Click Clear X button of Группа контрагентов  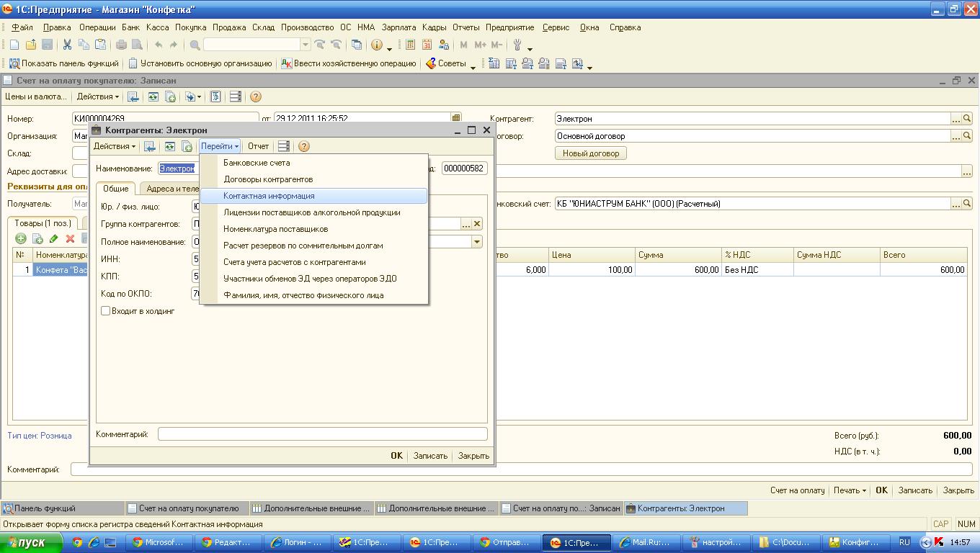(x=477, y=225)
